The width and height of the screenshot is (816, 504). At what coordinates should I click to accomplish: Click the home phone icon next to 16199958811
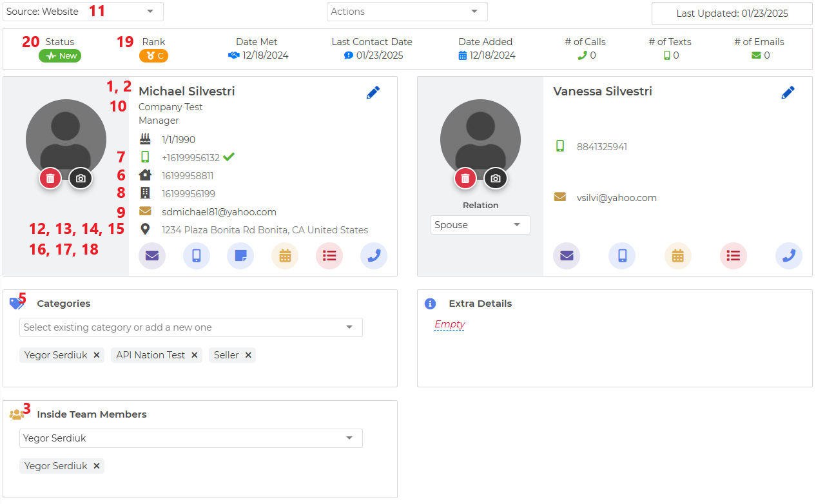(145, 175)
